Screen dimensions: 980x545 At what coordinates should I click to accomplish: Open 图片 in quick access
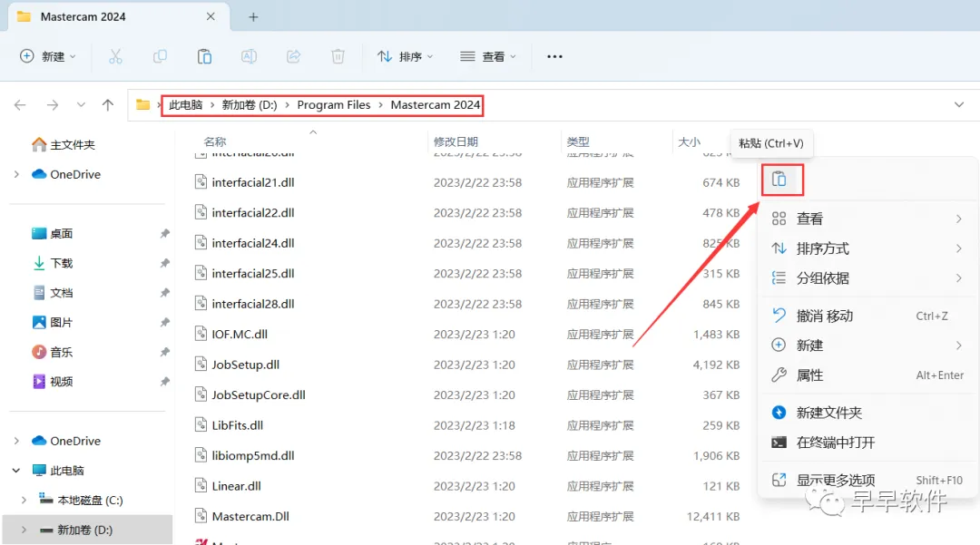(52, 322)
